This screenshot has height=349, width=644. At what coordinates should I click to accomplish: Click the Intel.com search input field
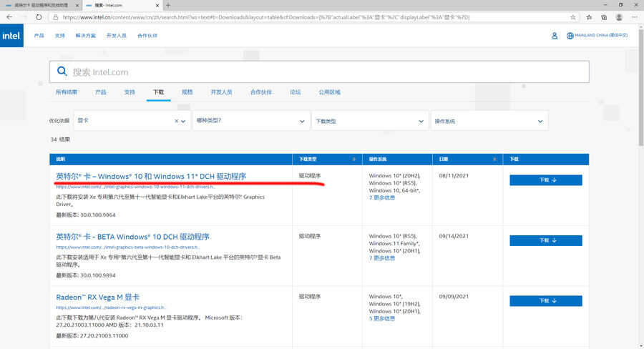click(322, 72)
